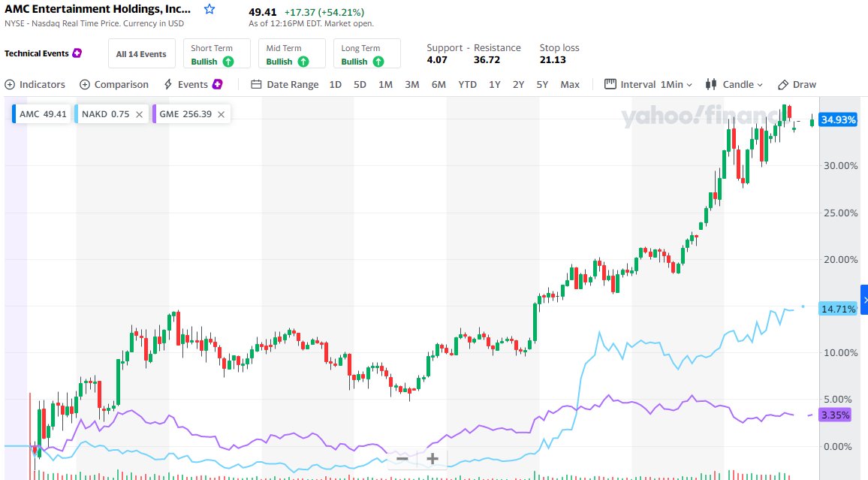This screenshot has width=868, height=480.
Task: Select the NAKD 0.75 legend chip
Action: (x=111, y=114)
